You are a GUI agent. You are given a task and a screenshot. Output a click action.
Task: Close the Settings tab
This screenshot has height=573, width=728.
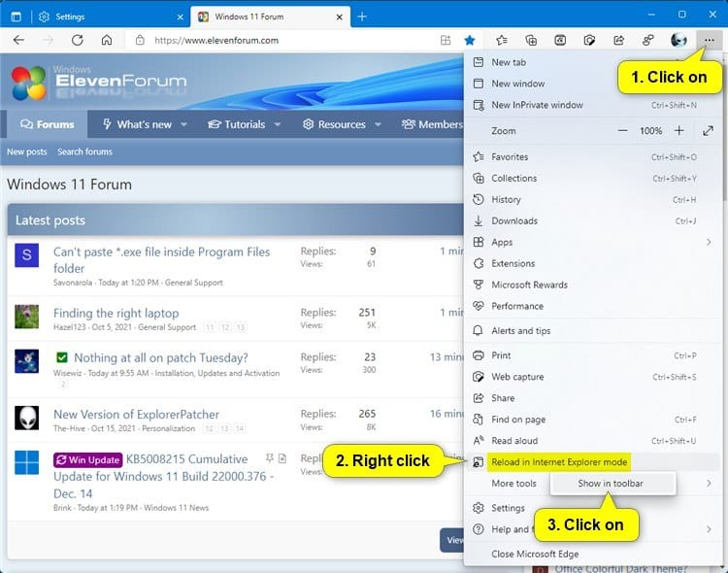181,17
